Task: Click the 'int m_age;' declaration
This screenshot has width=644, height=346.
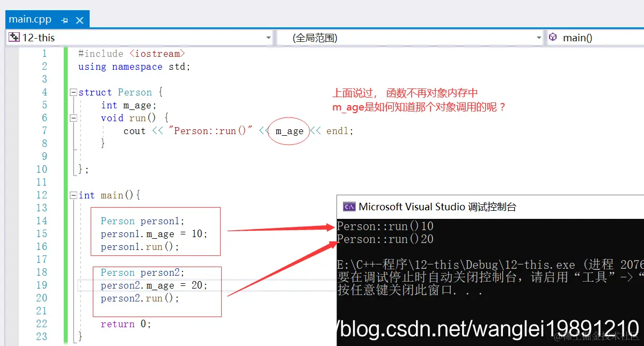Action: click(129, 105)
